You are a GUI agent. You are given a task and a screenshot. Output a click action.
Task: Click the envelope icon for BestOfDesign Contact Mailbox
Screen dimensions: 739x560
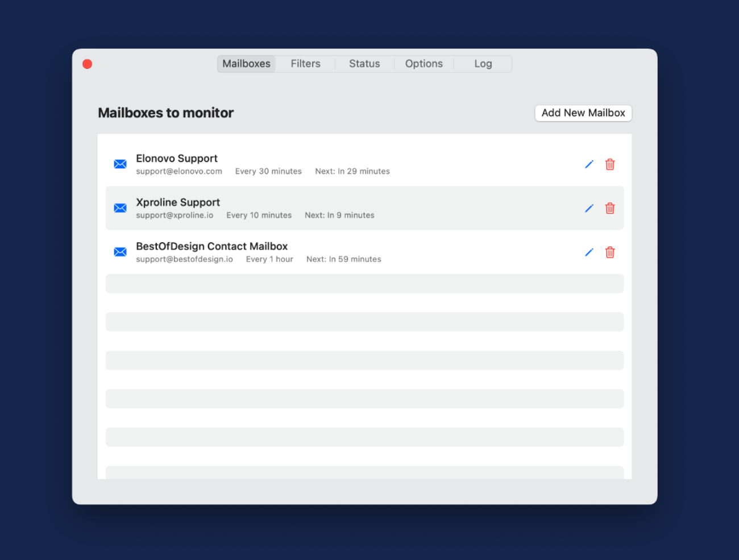tap(120, 252)
